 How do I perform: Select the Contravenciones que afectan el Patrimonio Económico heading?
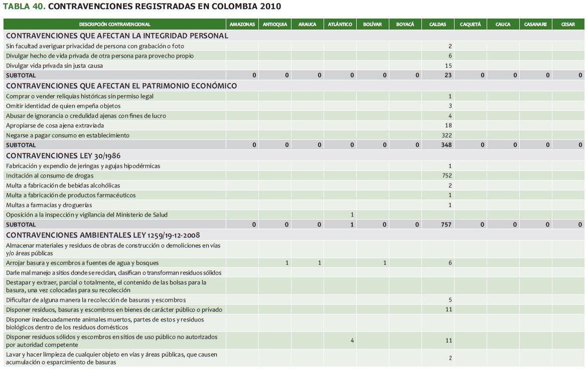[x=121, y=86]
